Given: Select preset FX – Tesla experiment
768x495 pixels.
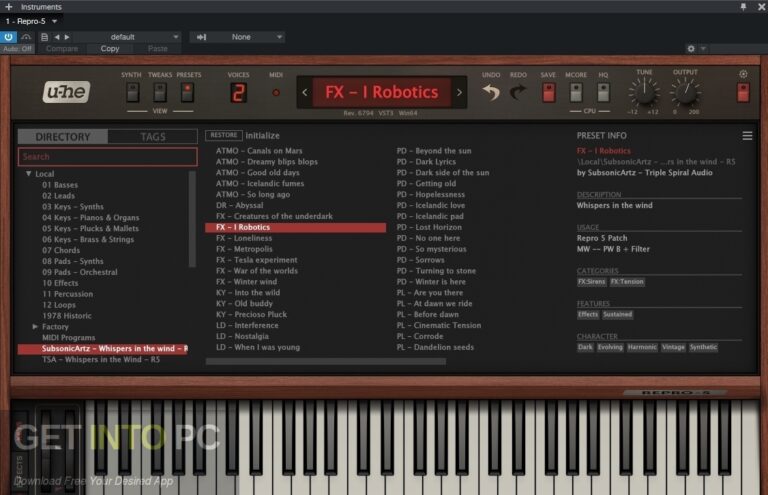Looking at the screenshot, I should [257, 260].
